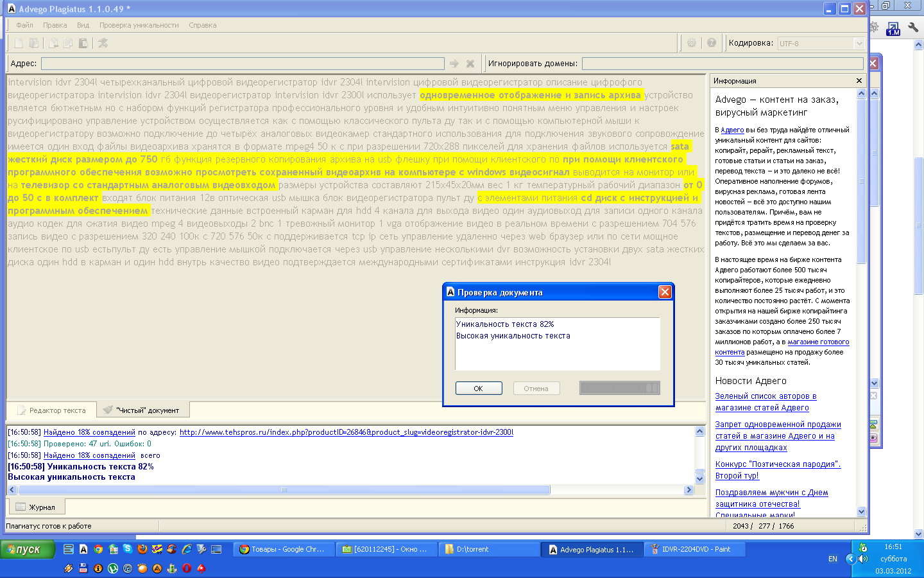Open Конкурс "Поэтическая пародия" news link

[x=778, y=470]
